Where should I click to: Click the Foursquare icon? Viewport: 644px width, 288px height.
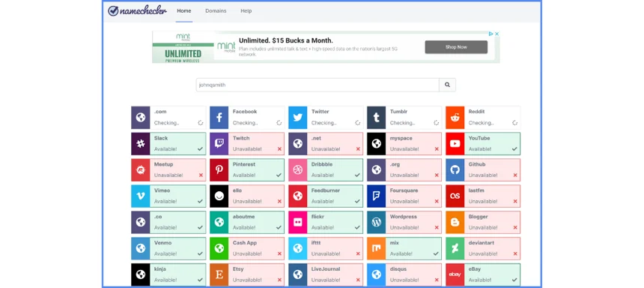(x=376, y=196)
